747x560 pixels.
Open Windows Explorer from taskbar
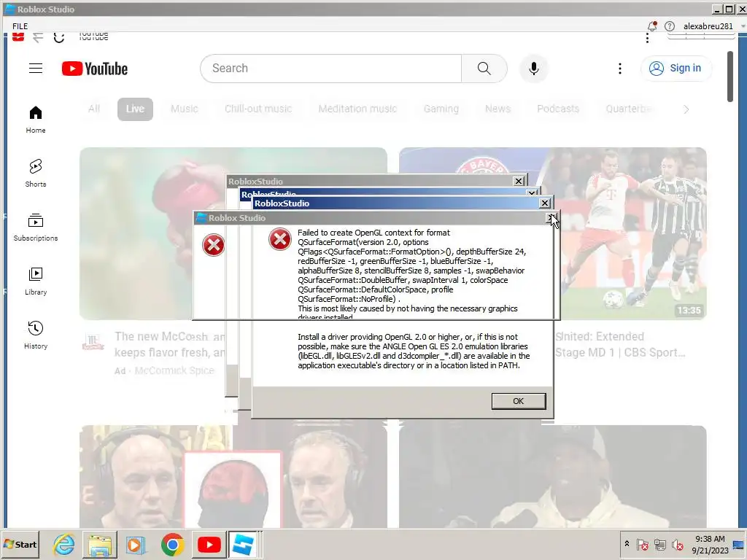(x=100, y=544)
